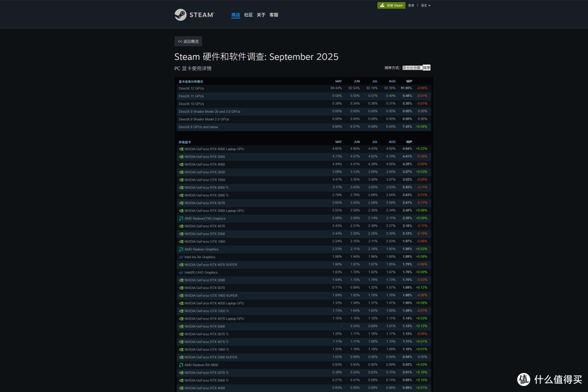The height and width of the screenshot is (392, 588).
Task: Click NVIDIA GeForce RTX 3060 Laptop GPU name
Action: click(x=214, y=211)
